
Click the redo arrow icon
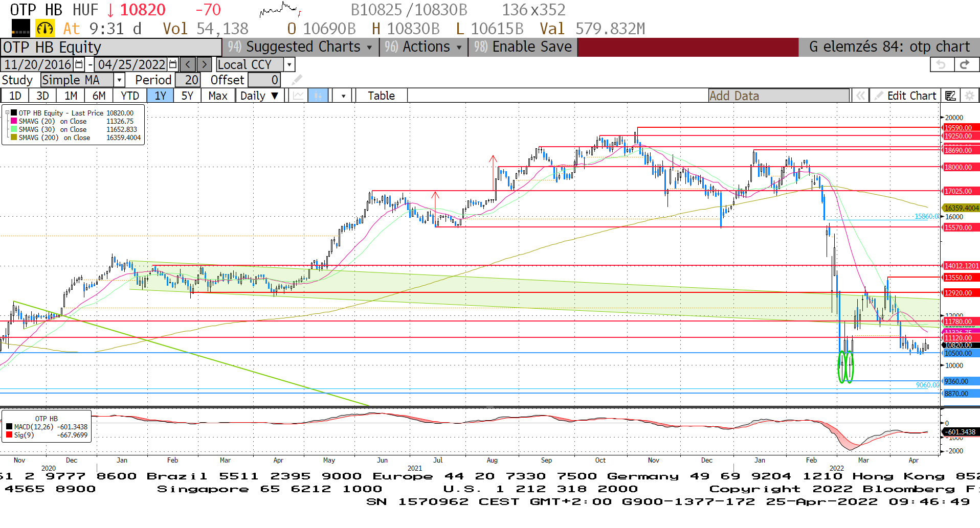(965, 64)
